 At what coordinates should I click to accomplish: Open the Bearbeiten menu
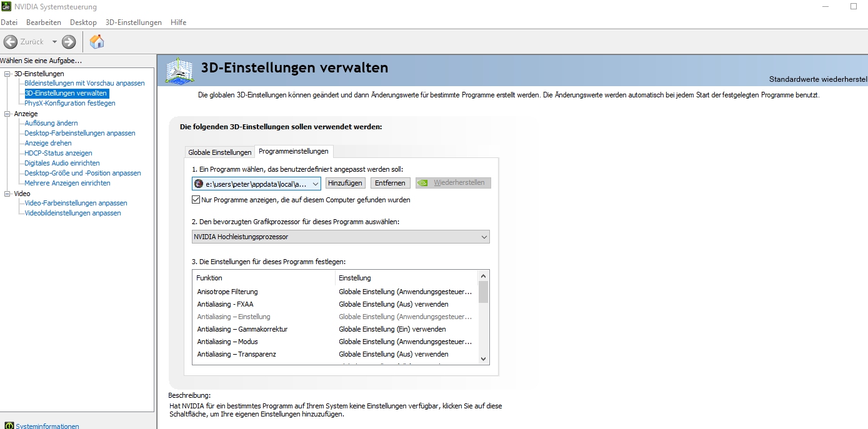(44, 22)
